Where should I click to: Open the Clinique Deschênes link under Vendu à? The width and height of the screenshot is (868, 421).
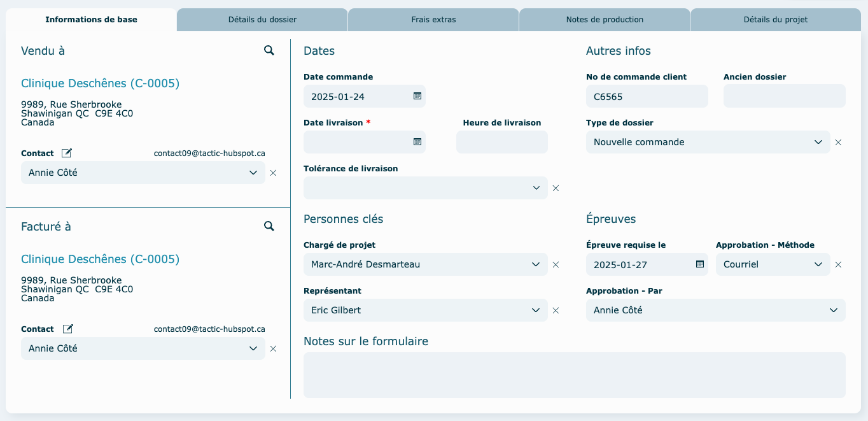point(100,83)
